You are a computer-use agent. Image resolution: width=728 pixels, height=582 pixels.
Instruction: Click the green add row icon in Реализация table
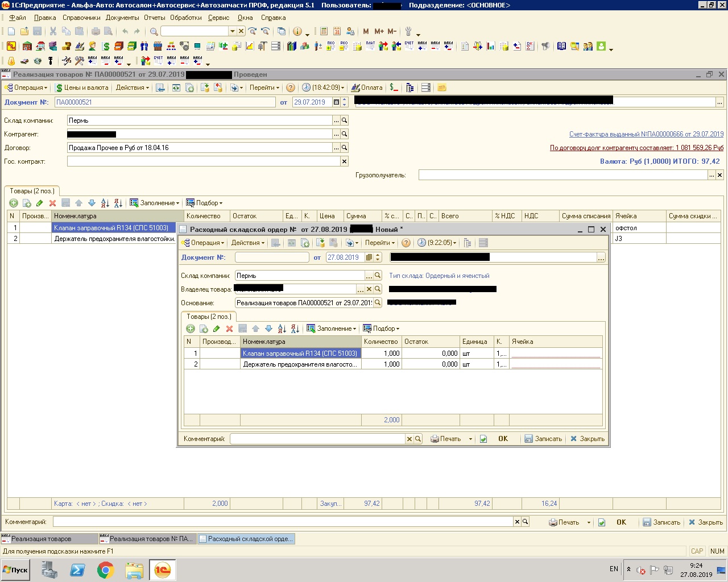click(14, 203)
